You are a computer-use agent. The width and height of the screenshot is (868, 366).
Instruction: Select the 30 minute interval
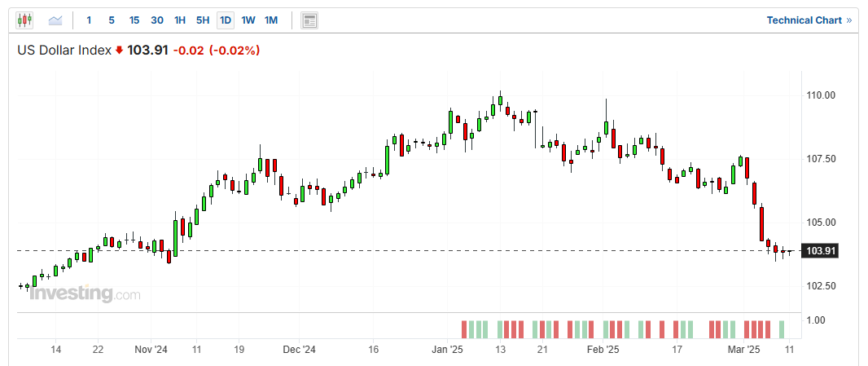coord(157,20)
